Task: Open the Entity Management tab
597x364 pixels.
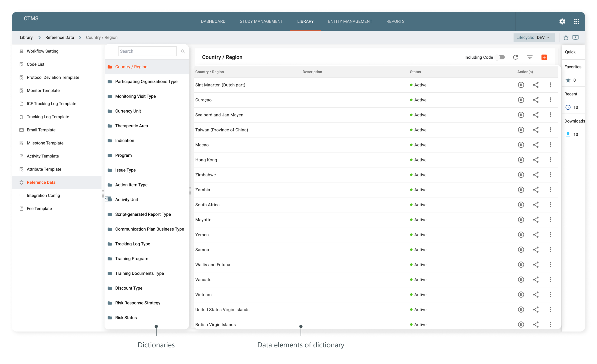Action: [350, 21]
